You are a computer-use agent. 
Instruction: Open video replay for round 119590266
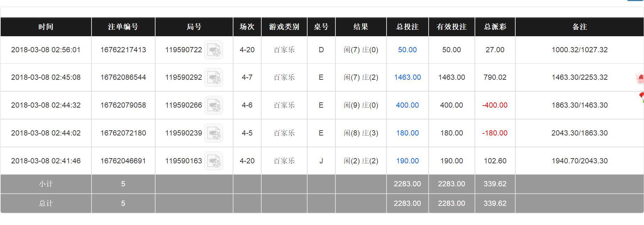coord(213,106)
